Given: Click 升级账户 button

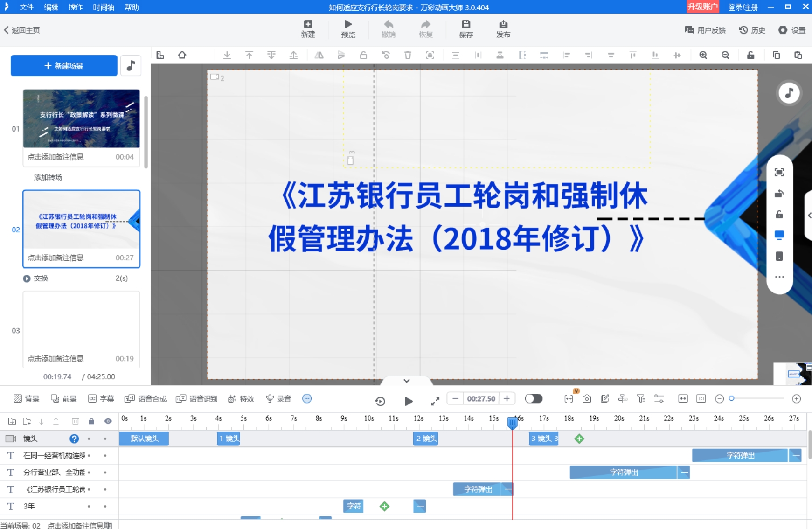Looking at the screenshot, I should point(702,7).
